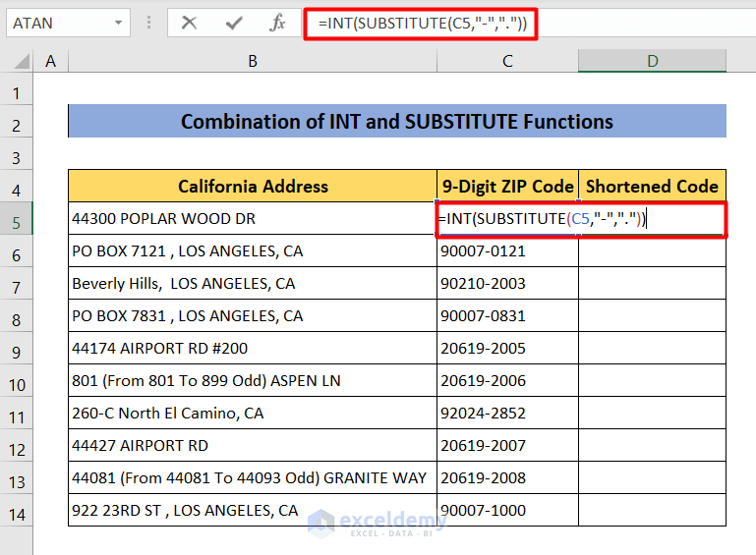This screenshot has width=756, height=555.
Task: Click the Name Box showing ATAN
Action: pos(57,23)
